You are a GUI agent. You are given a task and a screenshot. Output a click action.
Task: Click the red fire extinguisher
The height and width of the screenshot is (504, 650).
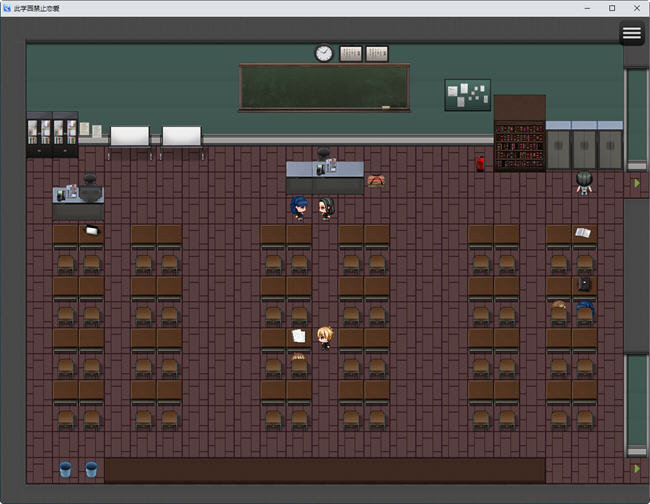point(480,162)
